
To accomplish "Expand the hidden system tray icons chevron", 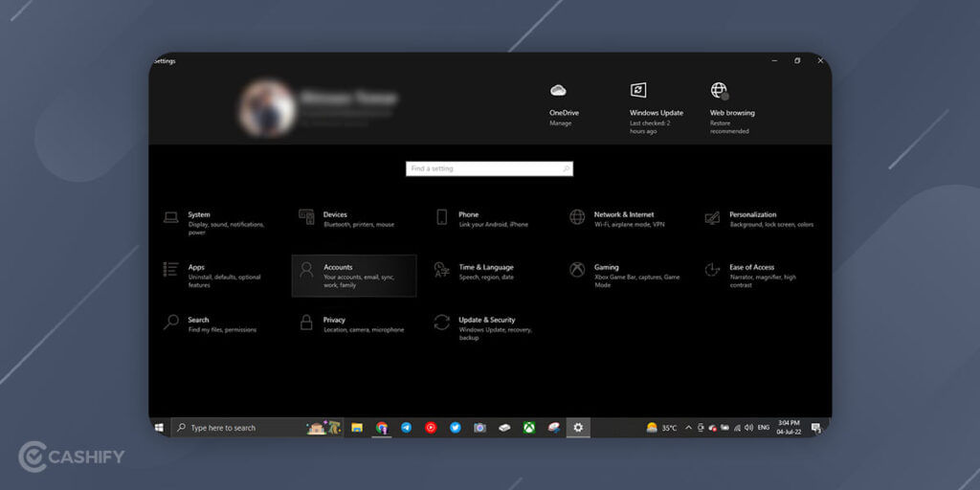I will (689, 428).
